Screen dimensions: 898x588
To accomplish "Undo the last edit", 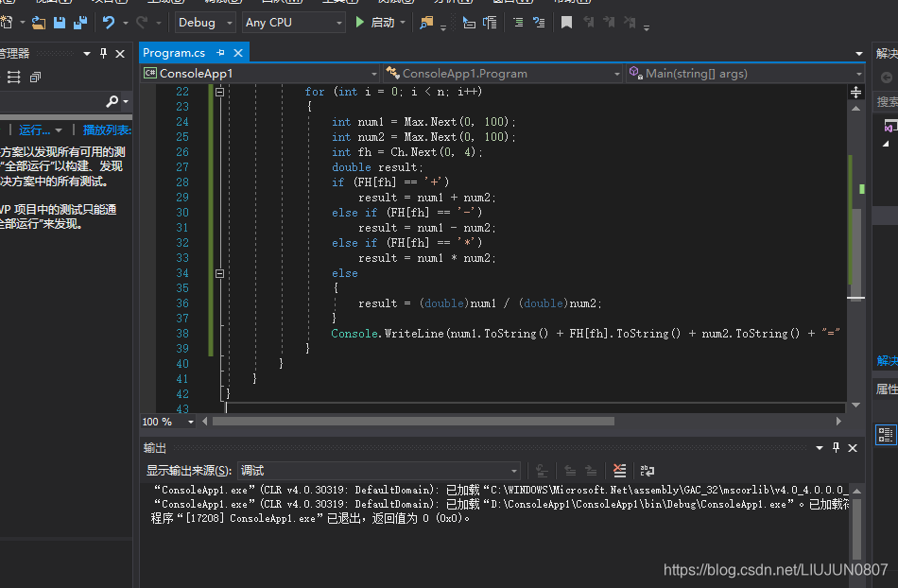I will 109,23.
